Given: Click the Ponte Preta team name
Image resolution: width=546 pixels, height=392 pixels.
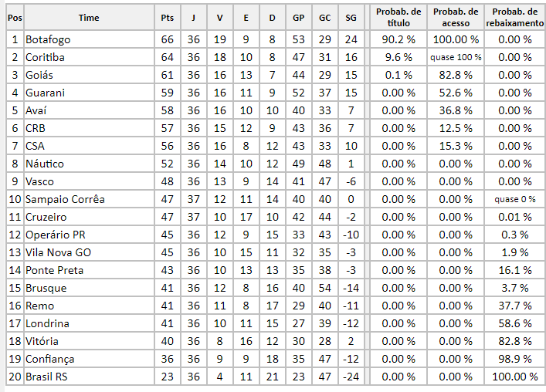Looking at the screenshot, I should click(x=55, y=270).
